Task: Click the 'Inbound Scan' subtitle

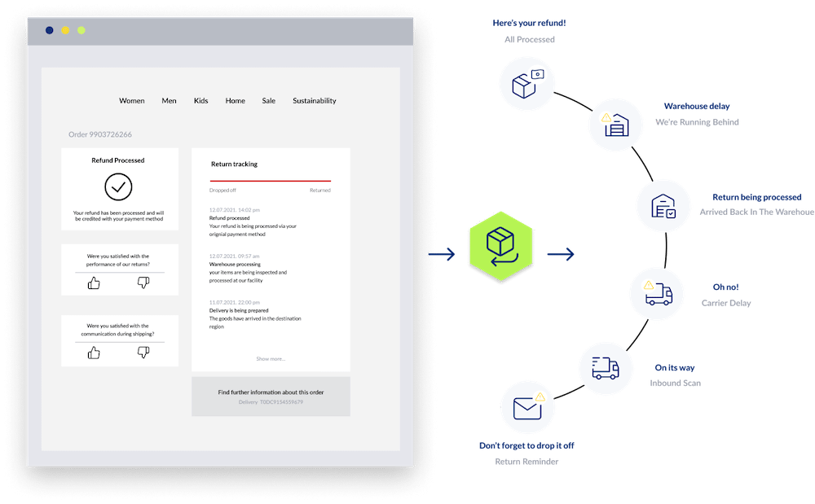Action: (x=675, y=383)
